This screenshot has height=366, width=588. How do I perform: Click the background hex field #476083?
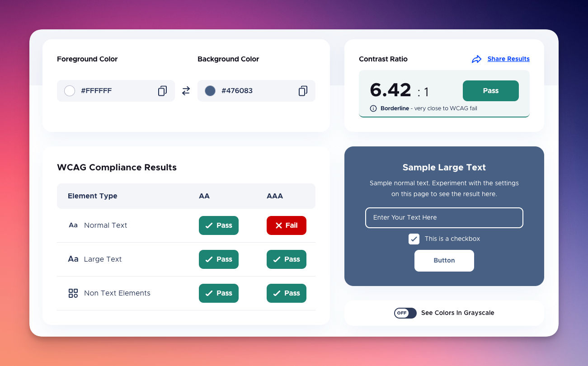tap(256, 91)
